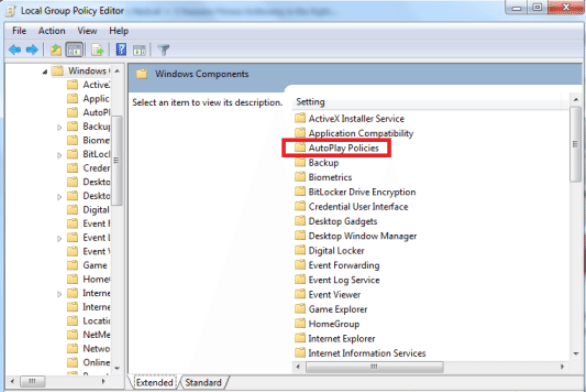The image size is (586, 392).
Task: Click Event Forwarding folder icon
Action: tap(300, 265)
